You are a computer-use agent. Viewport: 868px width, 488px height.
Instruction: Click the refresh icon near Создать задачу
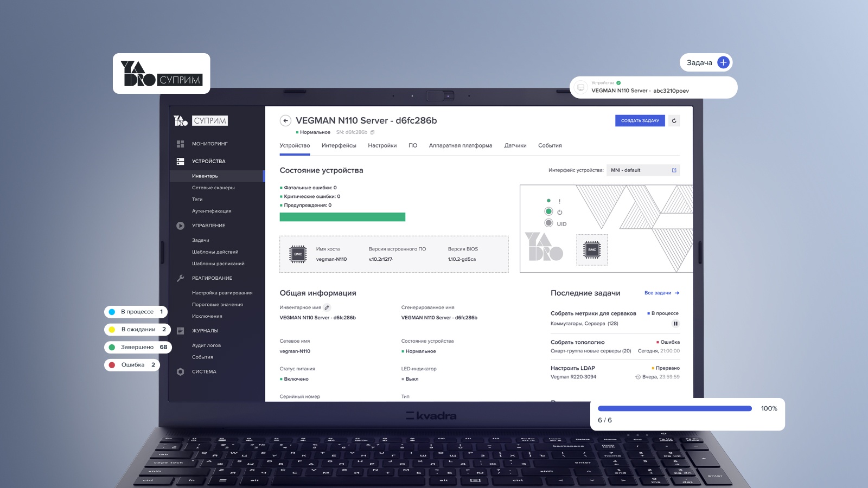point(675,120)
